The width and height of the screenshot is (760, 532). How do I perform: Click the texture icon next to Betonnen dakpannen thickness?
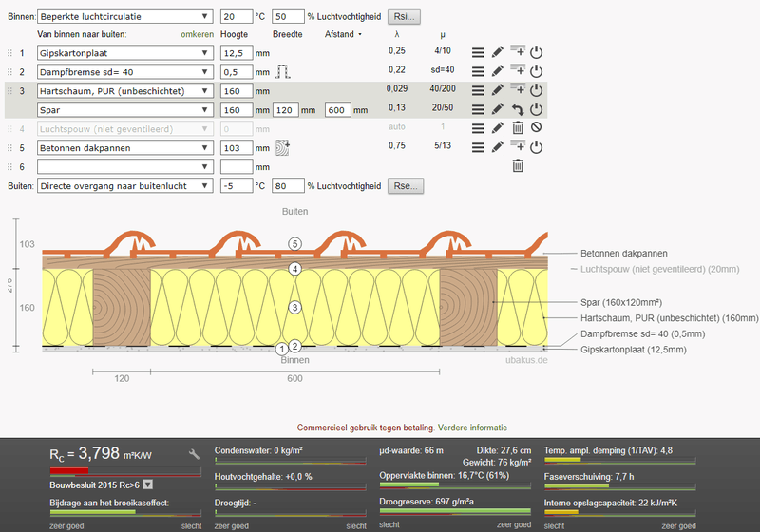tap(282, 148)
